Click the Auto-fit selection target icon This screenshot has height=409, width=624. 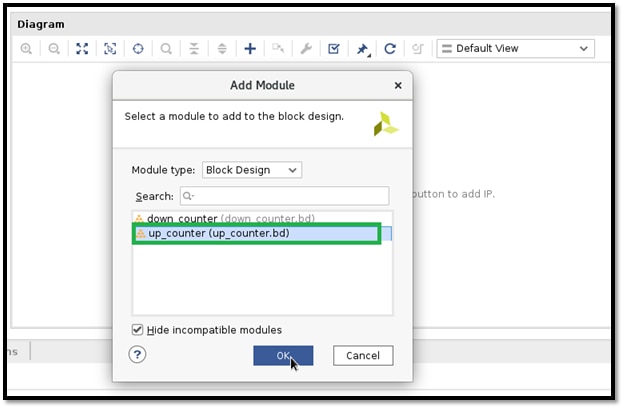(138, 49)
